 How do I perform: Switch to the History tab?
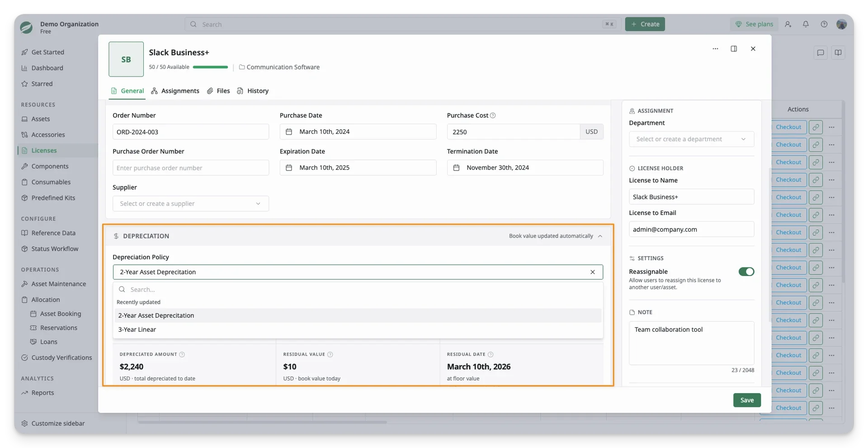(x=253, y=91)
